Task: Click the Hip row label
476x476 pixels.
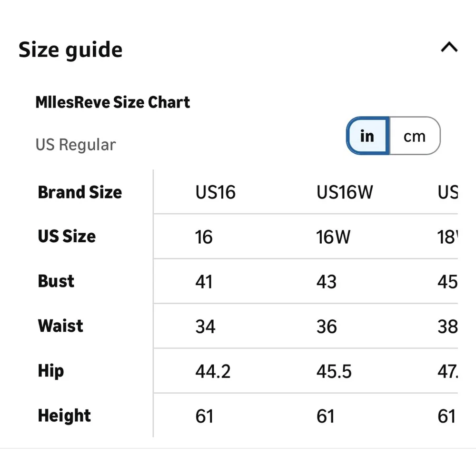Action: pyautogui.click(x=50, y=371)
